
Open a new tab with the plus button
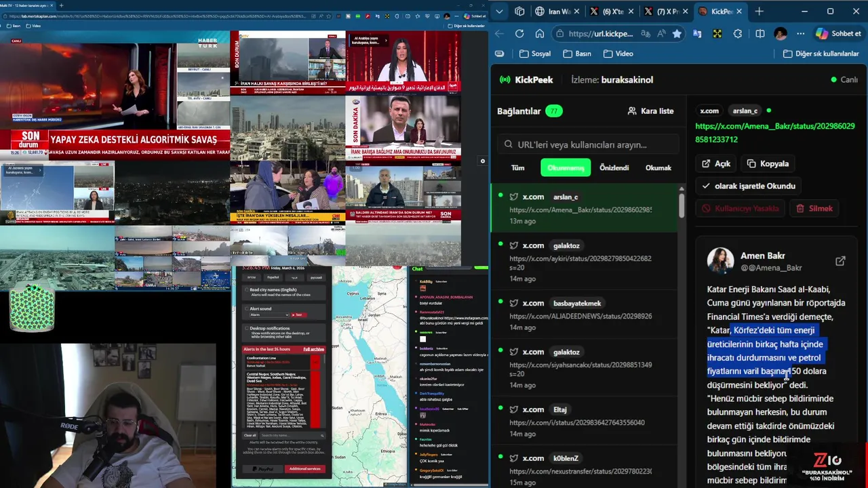(759, 12)
